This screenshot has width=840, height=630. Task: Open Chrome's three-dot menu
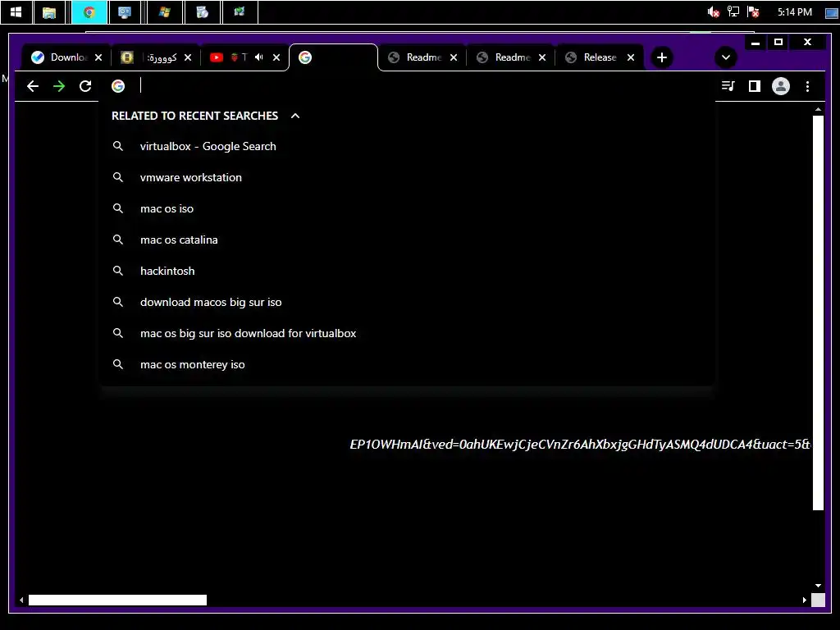[807, 85]
